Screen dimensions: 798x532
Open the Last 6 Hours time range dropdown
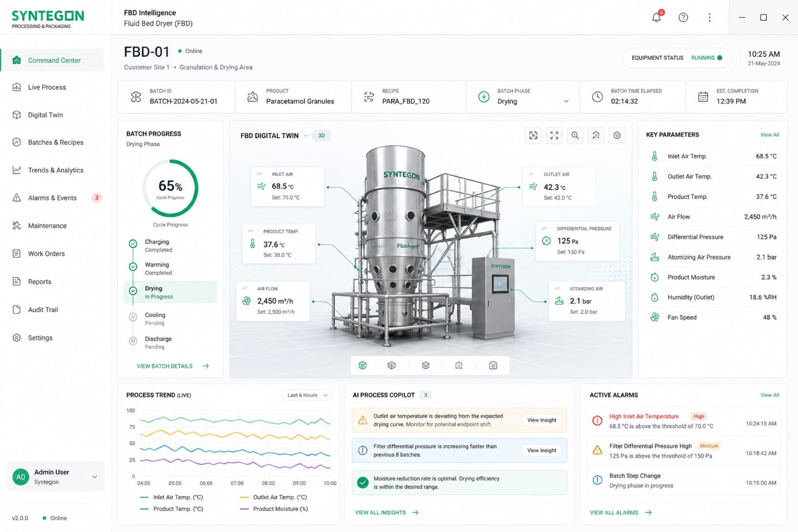coord(307,395)
